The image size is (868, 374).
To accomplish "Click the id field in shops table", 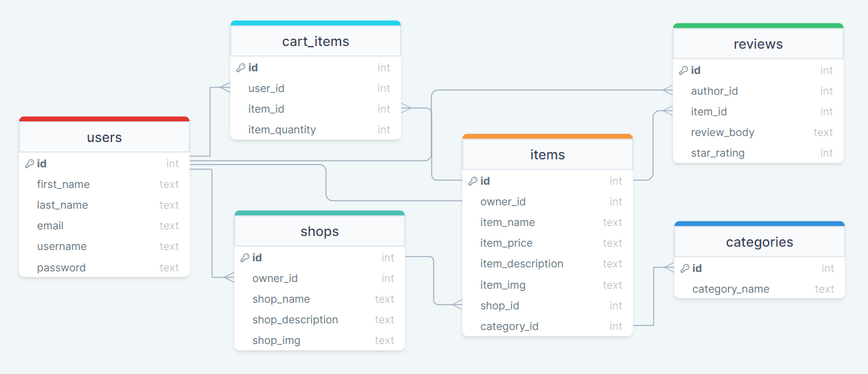I will [x=320, y=257].
